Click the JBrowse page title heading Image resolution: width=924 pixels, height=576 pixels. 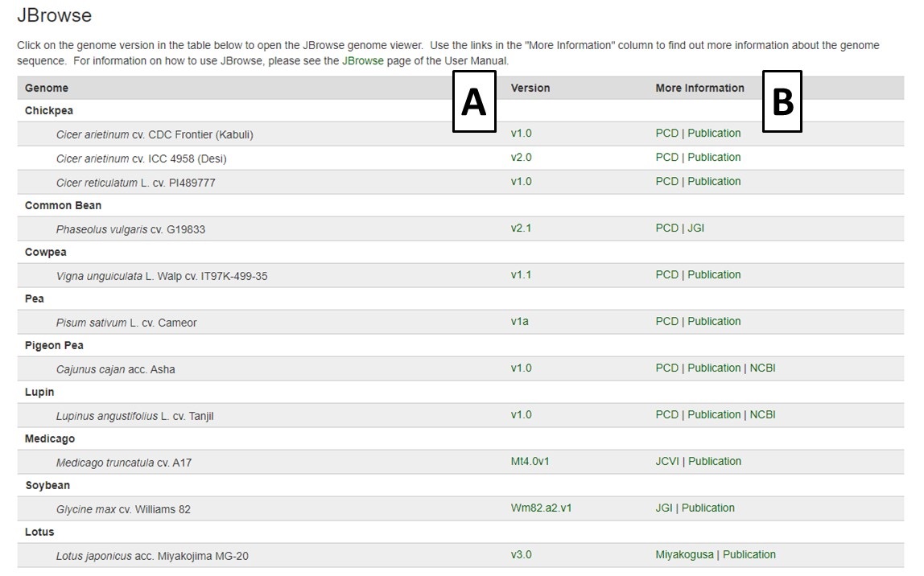[x=54, y=15]
